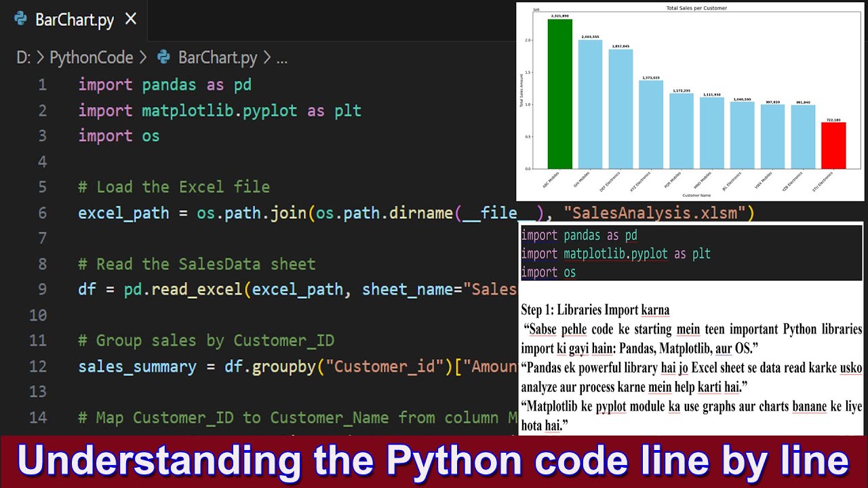This screenshot has width=868, height=488.
Task: Click the green ABC Mobiles bar in chart
Action: 559,94
